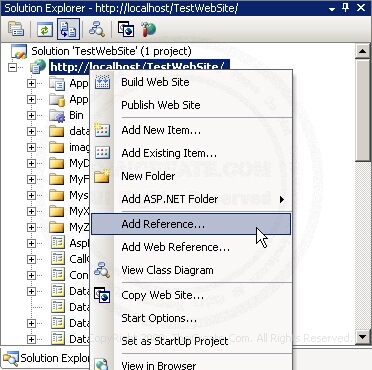This screenshot has width=372, height=370.
Task: Click the vertical scrollbar thumb
Action: (362, 110)
